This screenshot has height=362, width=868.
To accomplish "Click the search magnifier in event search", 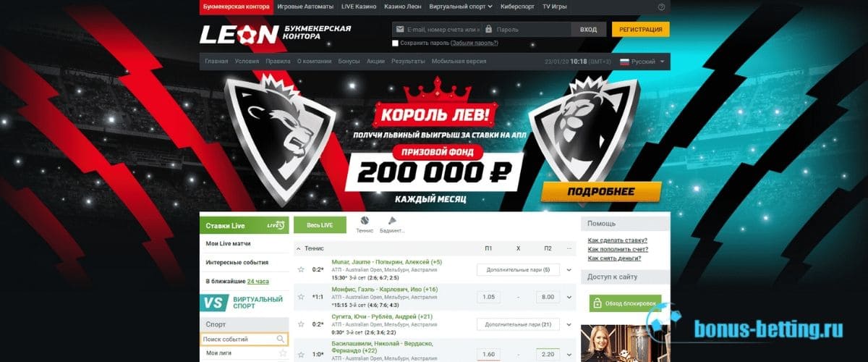I will point(281,339).
